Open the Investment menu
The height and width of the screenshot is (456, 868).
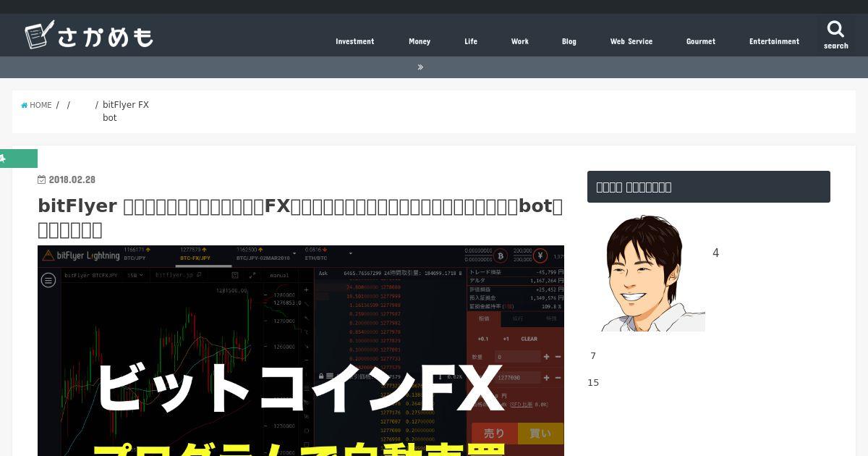354,41
